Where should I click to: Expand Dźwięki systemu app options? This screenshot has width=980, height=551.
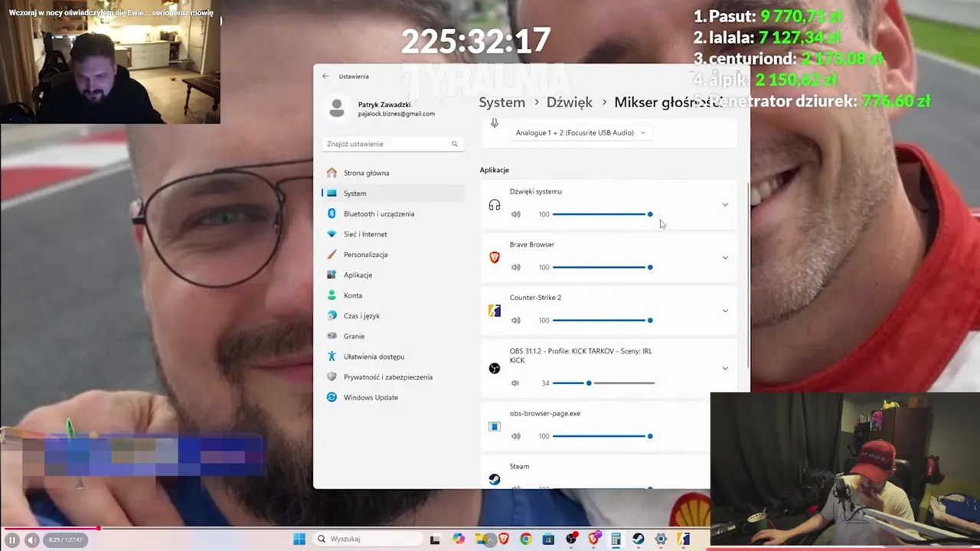pos(725,204)
